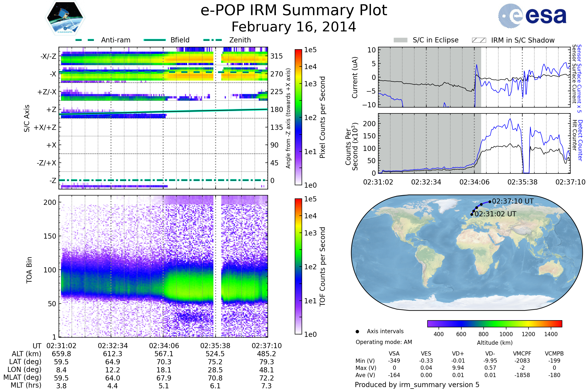Viewport: 588px width, 392px height.
Task: Click the February 16, 2014 date heading
Action: [294, 27]
